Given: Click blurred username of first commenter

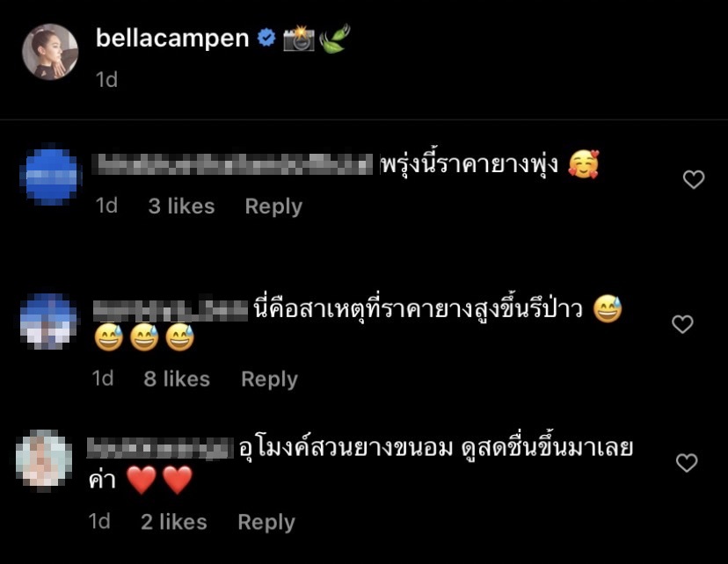Looking at the screenshot, I should click(233, 164).
